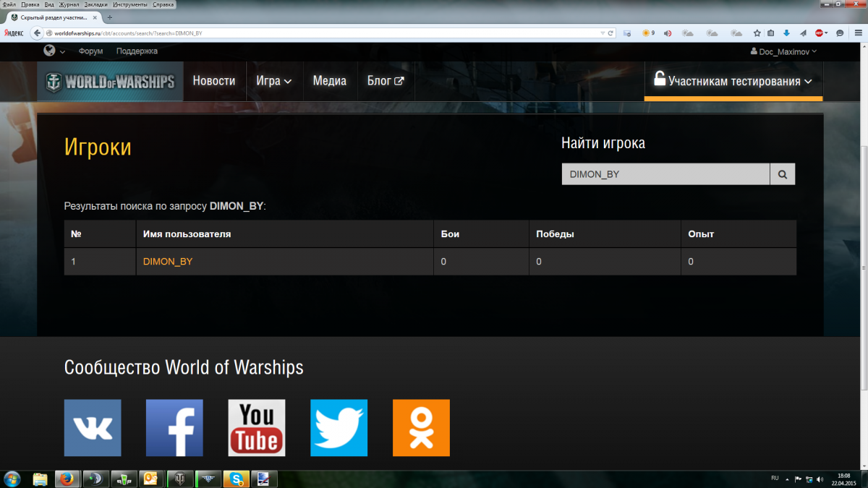868x488 pixels.
Task: Open the Новости section
Action: point(214,81)
